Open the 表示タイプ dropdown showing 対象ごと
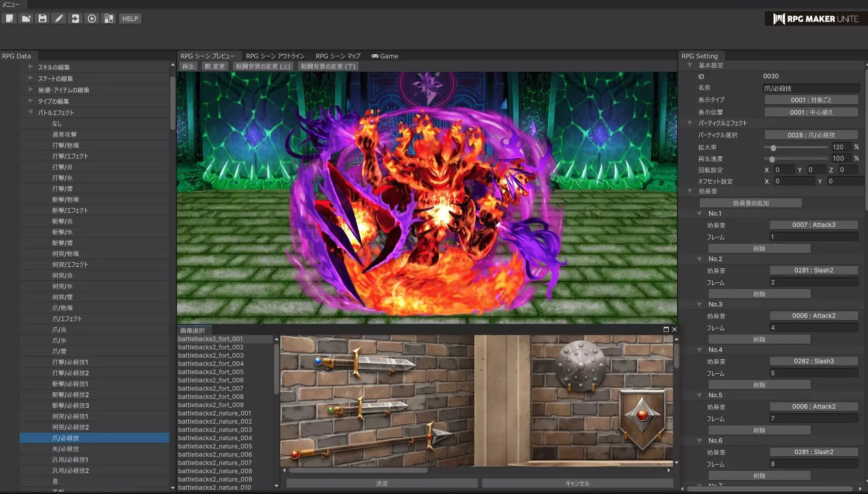This screenshot has width=868, height=494. pyautogui.click(x=811, y=100)
